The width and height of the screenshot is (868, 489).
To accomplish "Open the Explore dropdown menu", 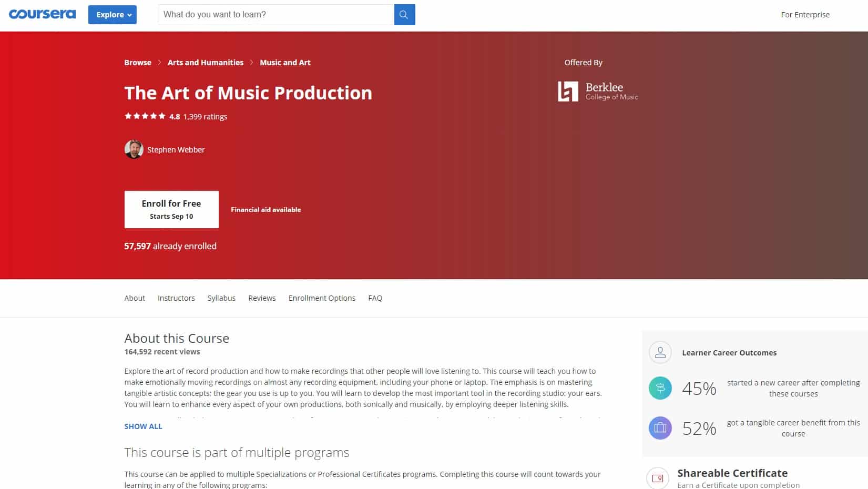I will coord(113,15).
